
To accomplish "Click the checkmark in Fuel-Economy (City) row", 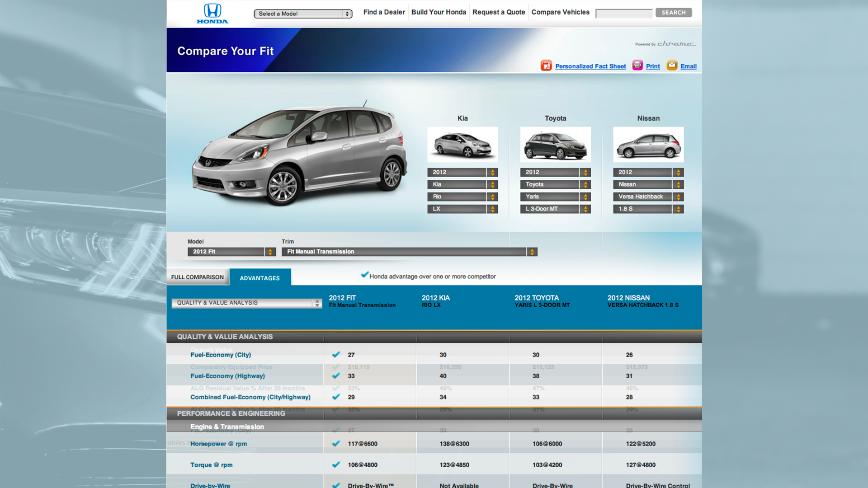I will [336, 355].
